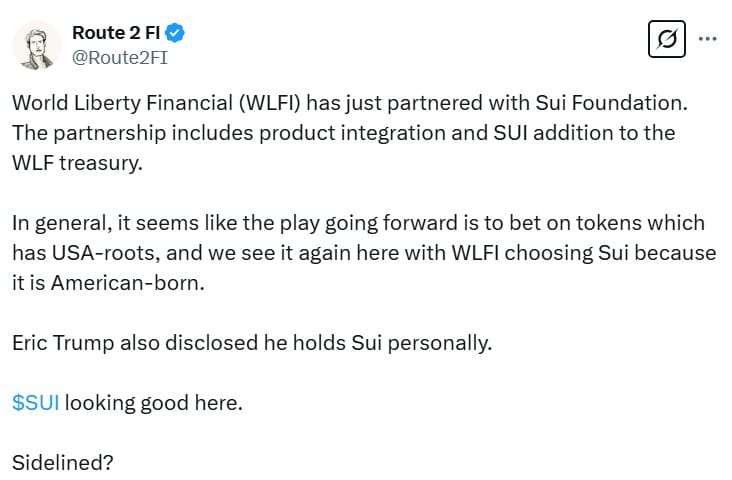Image resolution: width=732 pixels, height=480 pixels.
Task: Click the "WLF treasury." text
Action: click(x=78, y=163)
